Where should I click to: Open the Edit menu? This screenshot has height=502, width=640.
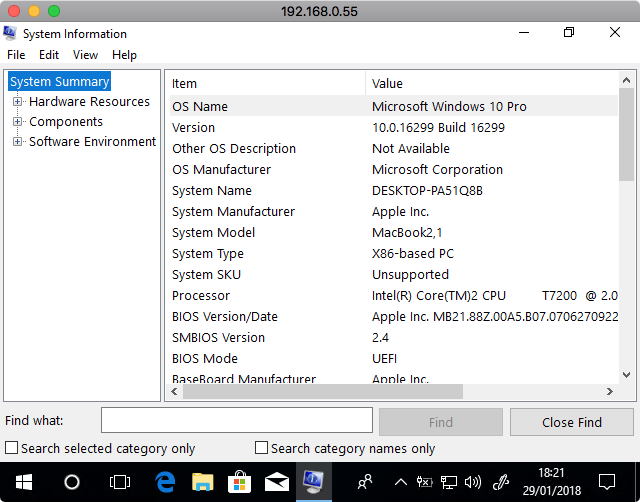click(x=49, y=55)
